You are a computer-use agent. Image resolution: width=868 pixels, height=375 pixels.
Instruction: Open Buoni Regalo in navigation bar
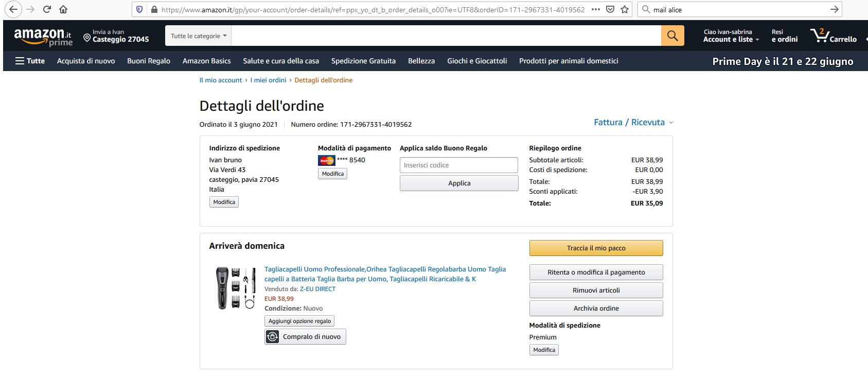click(149, 61)
